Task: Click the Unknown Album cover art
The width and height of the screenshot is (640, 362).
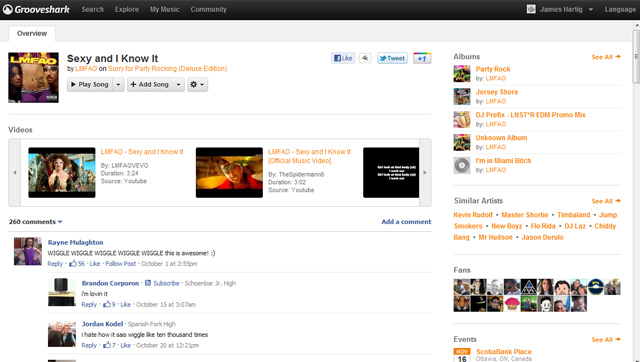Action: (x=462, y=142)
